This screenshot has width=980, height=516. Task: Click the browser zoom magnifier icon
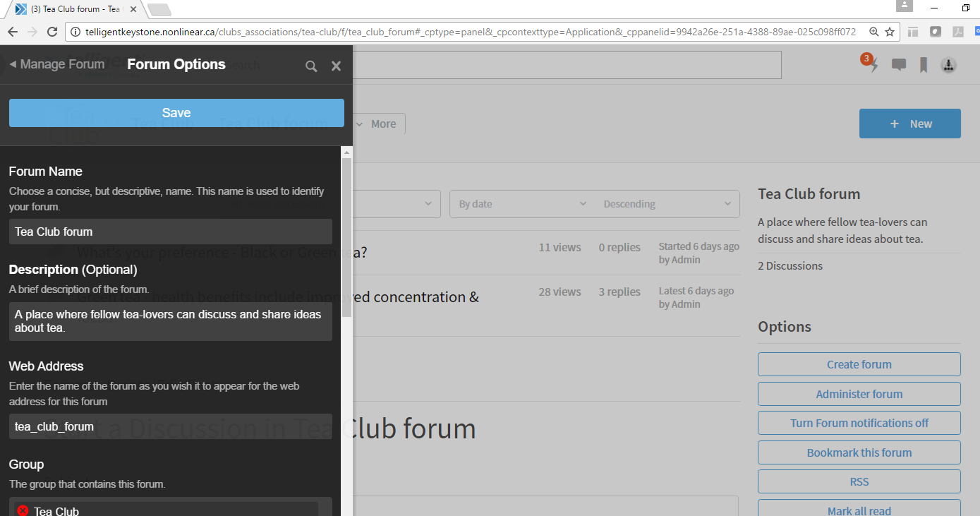(873, 32)
